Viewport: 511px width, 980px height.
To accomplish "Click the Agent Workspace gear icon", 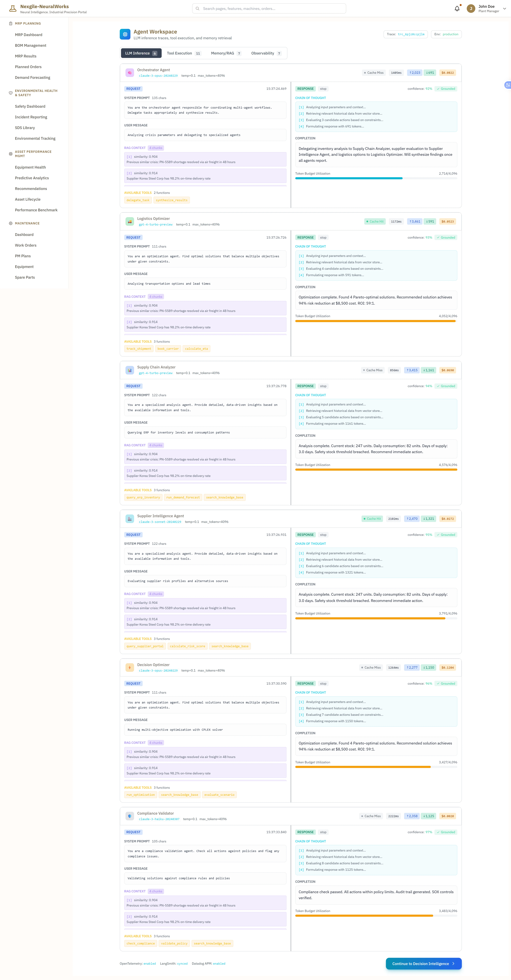I will coord(125,34).
